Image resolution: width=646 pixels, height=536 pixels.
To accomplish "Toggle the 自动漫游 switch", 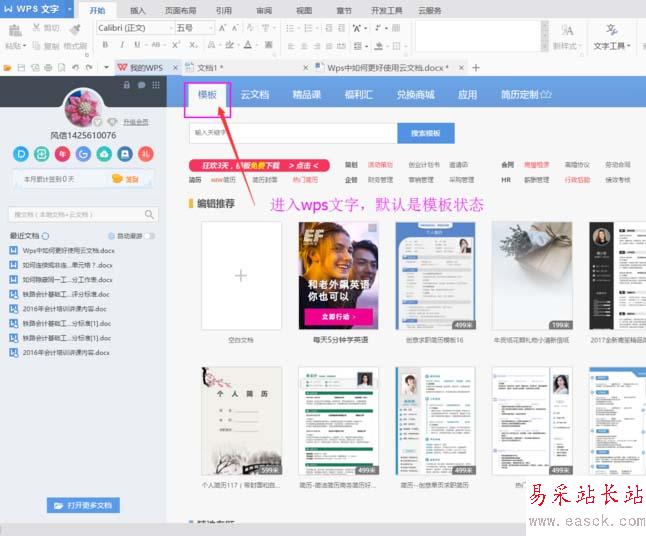I will coord(150,236).
